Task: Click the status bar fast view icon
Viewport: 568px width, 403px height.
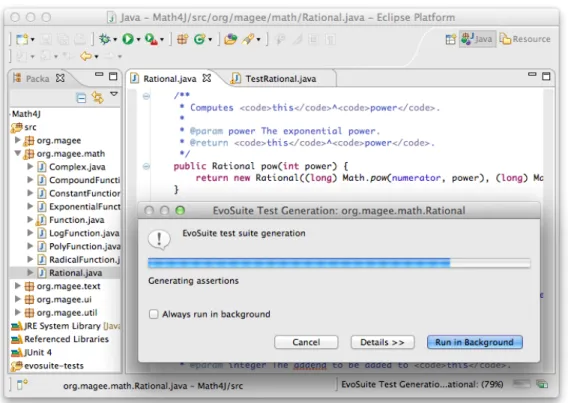Action: click(x=22, y=385)
